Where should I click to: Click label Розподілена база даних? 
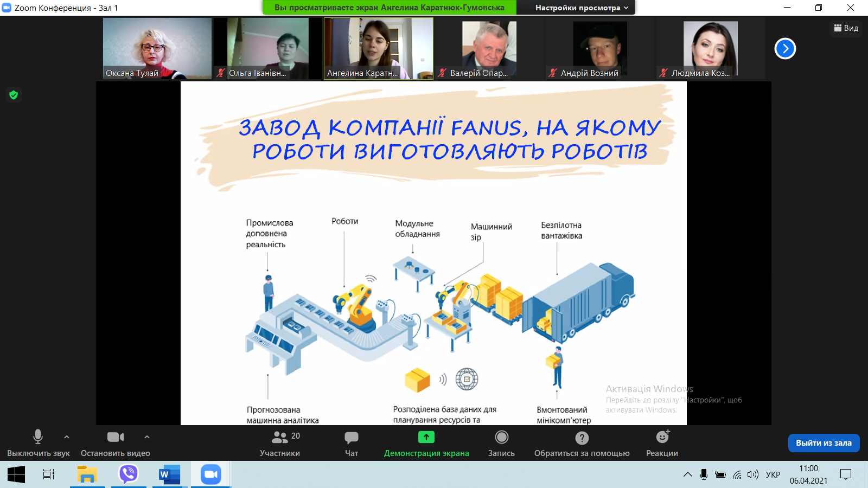tap(445, 415)
